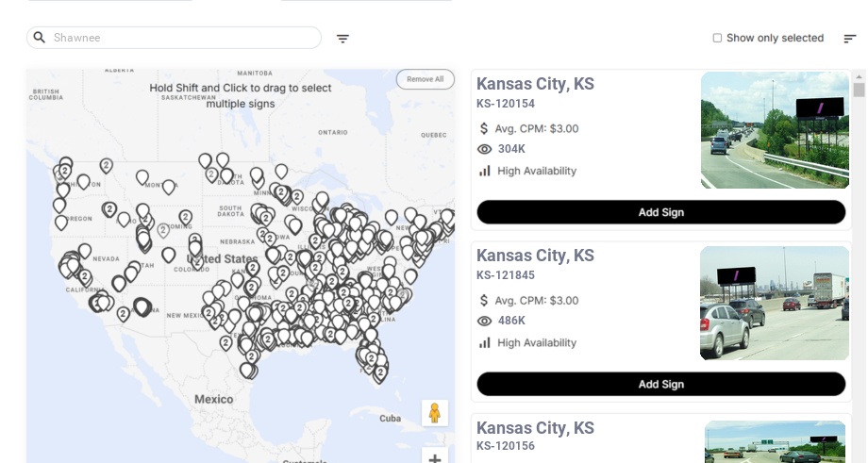
Task: Open the sort icon near Show only selected
Action: point(849,39)
